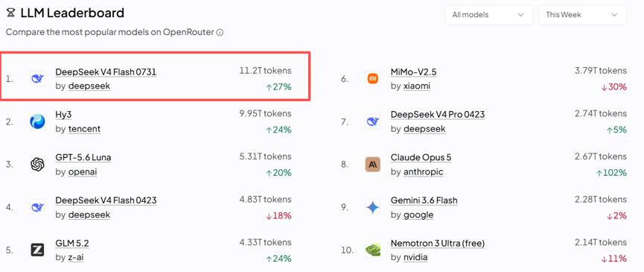
Task: Visit the anthropic provider link
Action: point(424,171)
